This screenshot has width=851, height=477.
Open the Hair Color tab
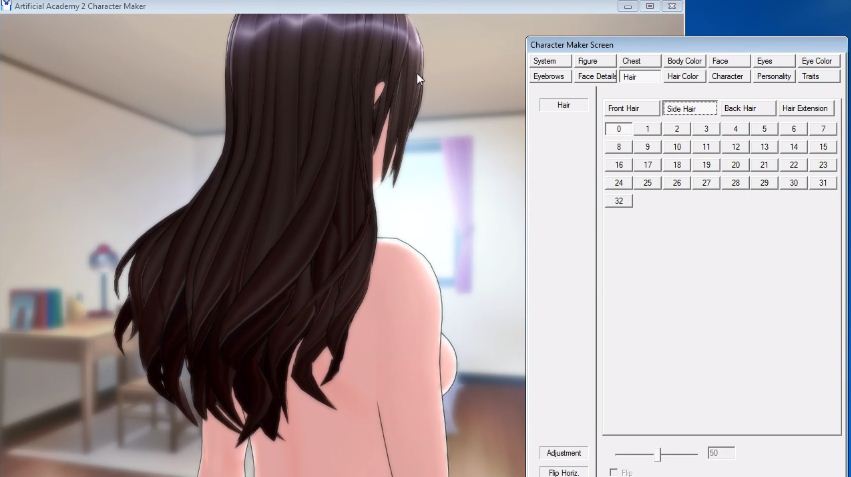click(684, 77)
